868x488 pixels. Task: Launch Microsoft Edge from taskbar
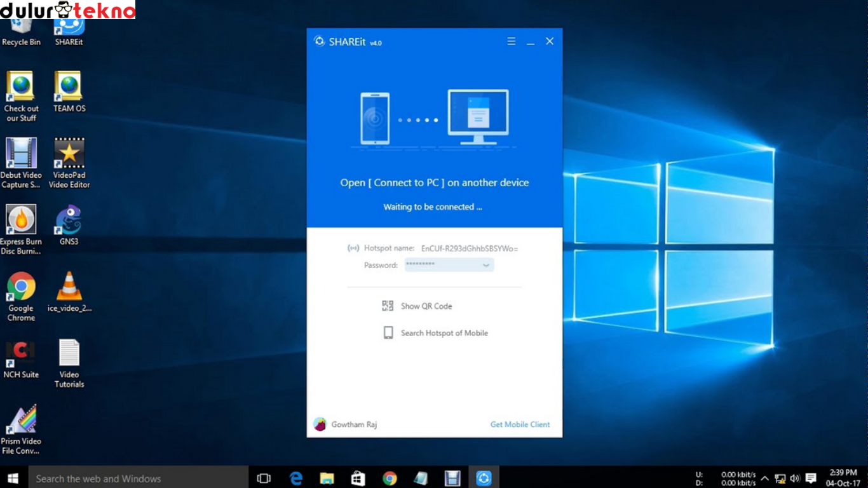(x=295, y=478)
